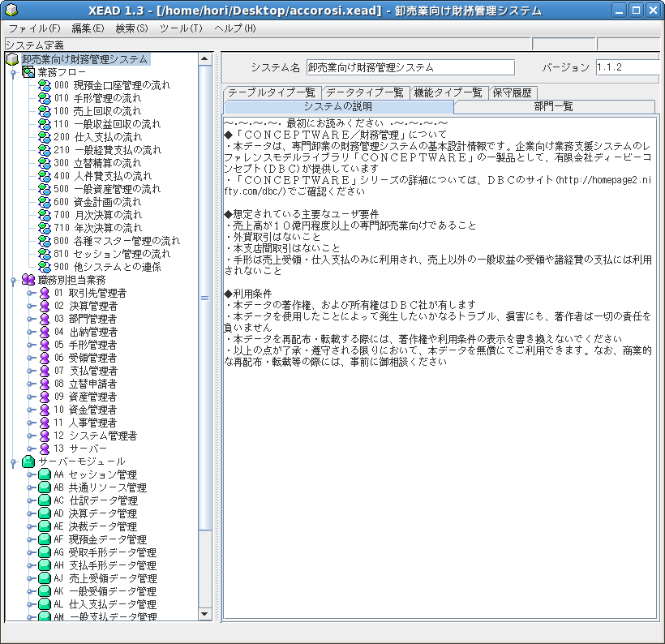Click the flow icon for 010 手形管理の流れ
Viewport: 665px width, 644px height.
click(x=45, y=98)
